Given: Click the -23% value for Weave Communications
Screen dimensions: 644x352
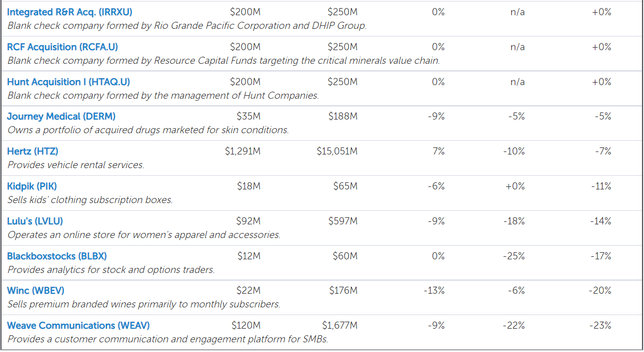Looking at the screenshot, I should click(x=601, y=326).
